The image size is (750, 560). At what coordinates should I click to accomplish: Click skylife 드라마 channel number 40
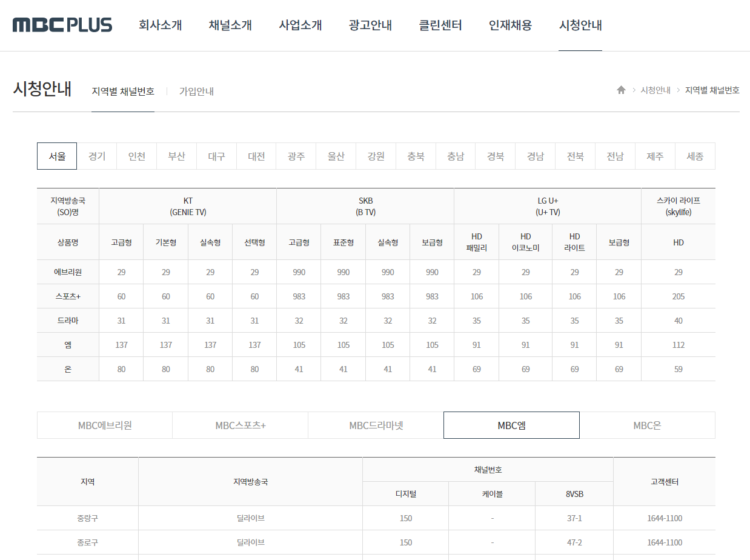pyautogui.click(x=679, y=321)
